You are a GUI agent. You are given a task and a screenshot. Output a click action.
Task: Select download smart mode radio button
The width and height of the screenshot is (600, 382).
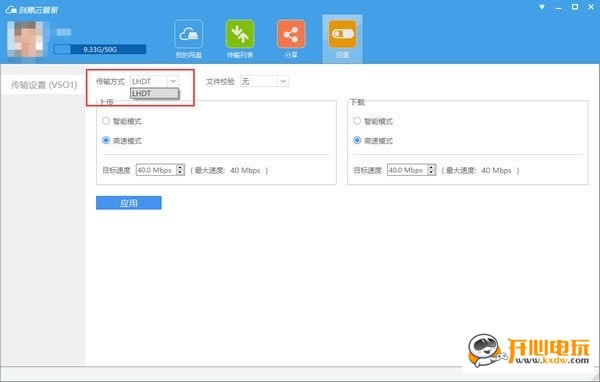(x=357, y=121)
